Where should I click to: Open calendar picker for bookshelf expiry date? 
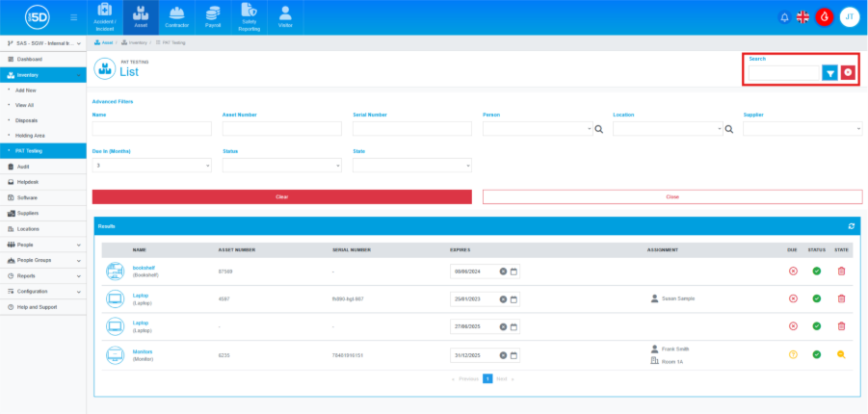click(x=514, y=272)
